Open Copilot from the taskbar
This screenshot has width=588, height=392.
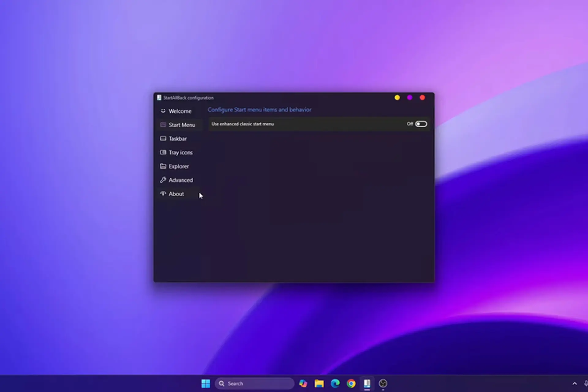point(303,383)
